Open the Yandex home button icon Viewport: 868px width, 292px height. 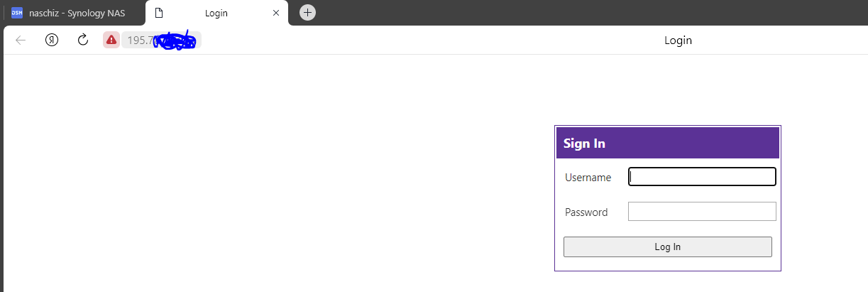[x=52, y=40]
